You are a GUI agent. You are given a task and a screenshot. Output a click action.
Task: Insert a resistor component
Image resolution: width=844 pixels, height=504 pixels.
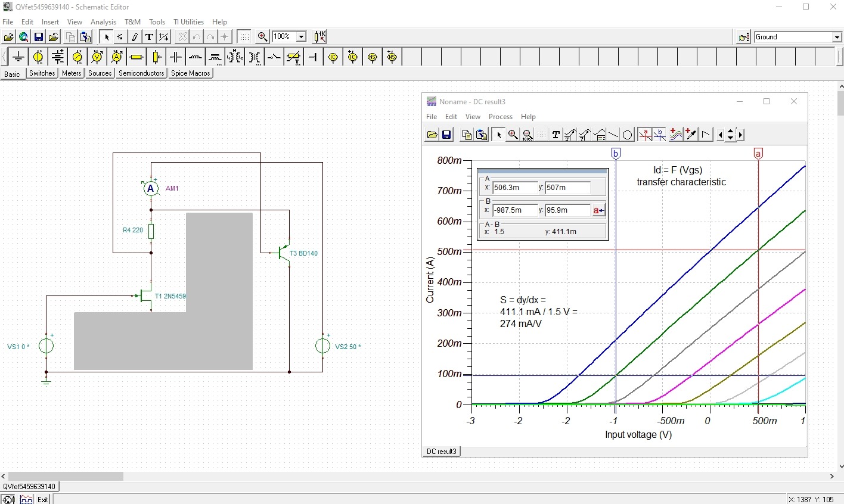[136, 57]
